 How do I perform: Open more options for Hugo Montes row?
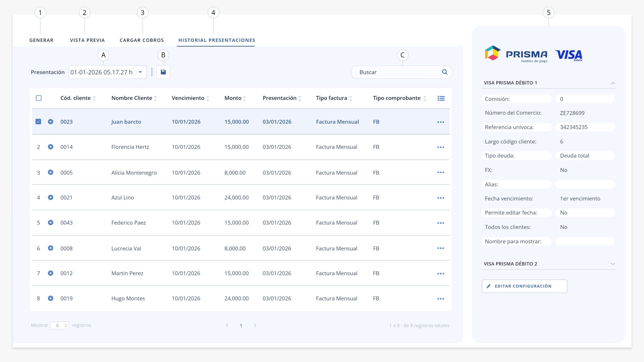(x=440, y=299)
